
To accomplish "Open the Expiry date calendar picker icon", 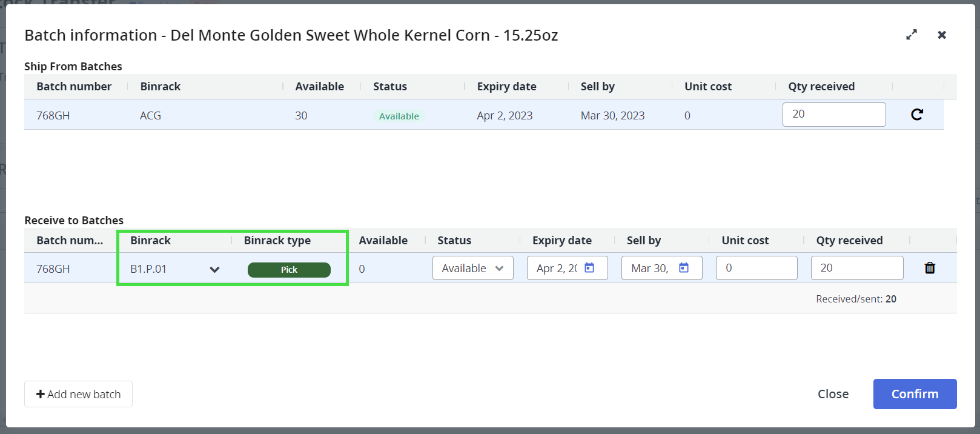I will pyautogui.click(x=589, y=268).
